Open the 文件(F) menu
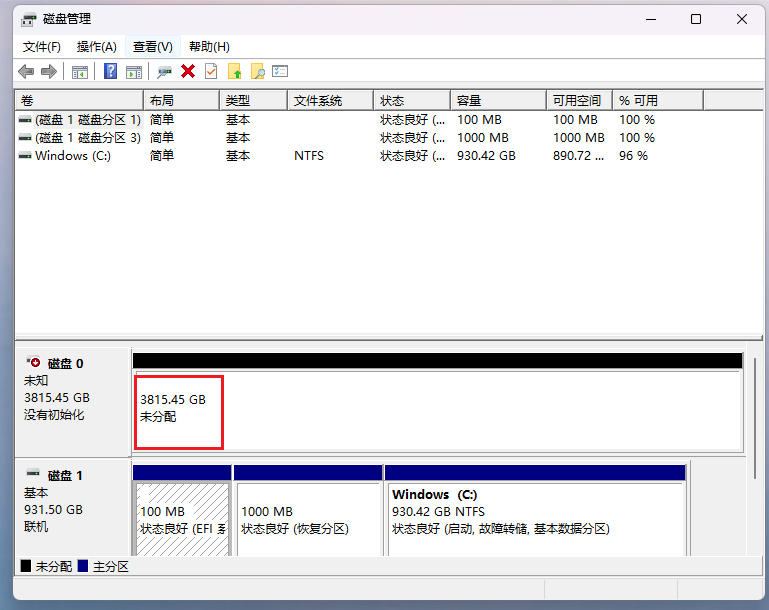The width and height of the screenshot is (769, 610). 42,47
